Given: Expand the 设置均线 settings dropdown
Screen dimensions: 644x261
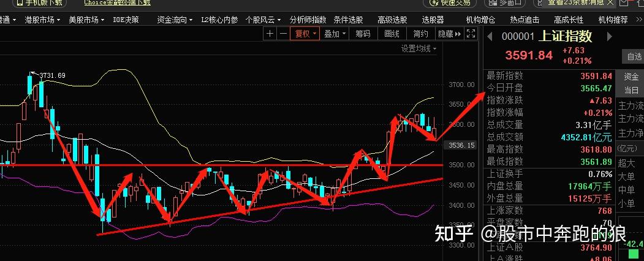Looking at the screenshot, I should point(419,49).
